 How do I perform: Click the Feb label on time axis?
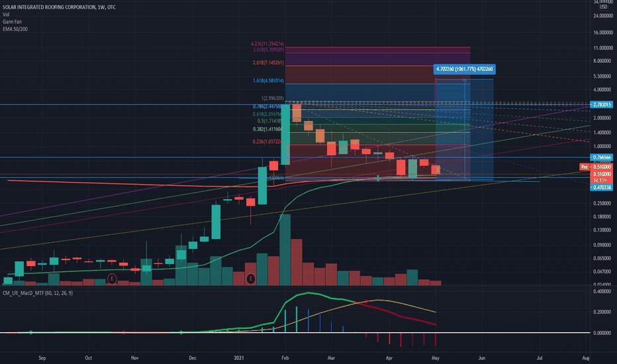tap(285, 358)
